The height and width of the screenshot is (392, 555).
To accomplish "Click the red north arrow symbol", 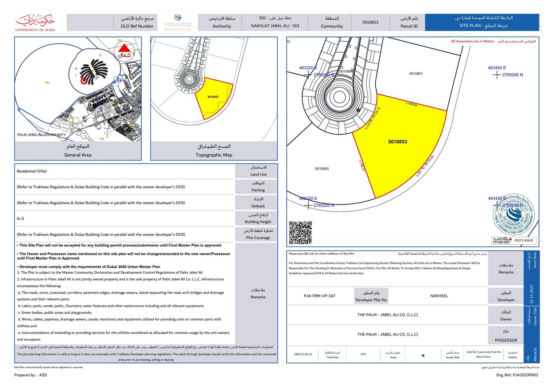I will tap(125, 49).
